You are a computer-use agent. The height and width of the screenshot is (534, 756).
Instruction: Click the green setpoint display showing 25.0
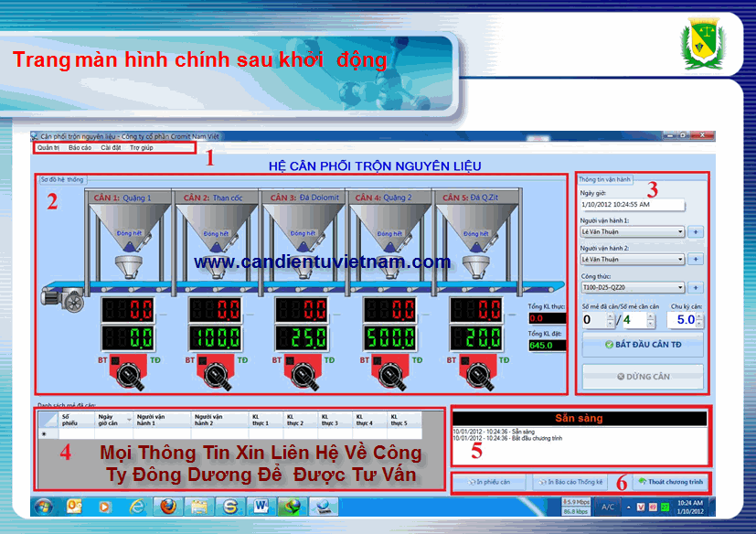tap(302, 338)
